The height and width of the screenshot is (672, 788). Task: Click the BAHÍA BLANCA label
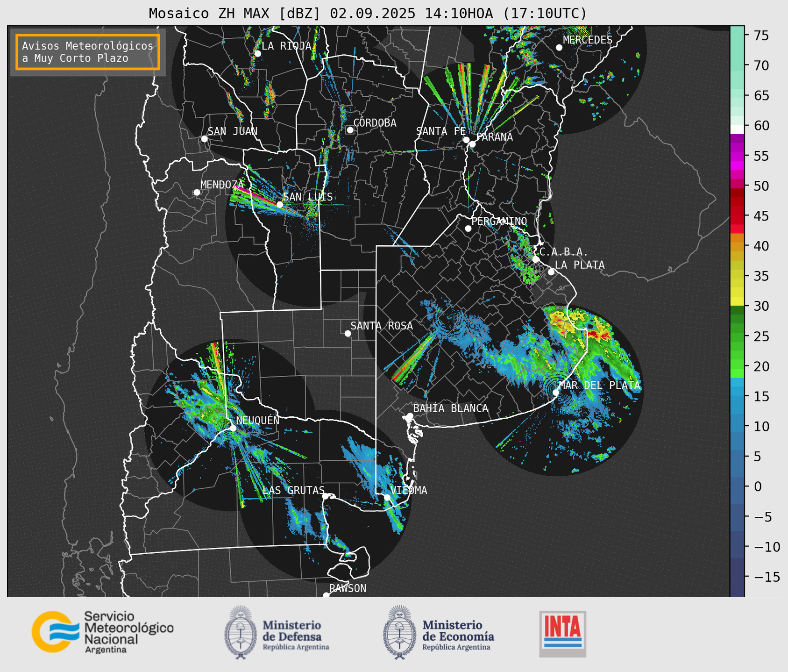(451, 408)
